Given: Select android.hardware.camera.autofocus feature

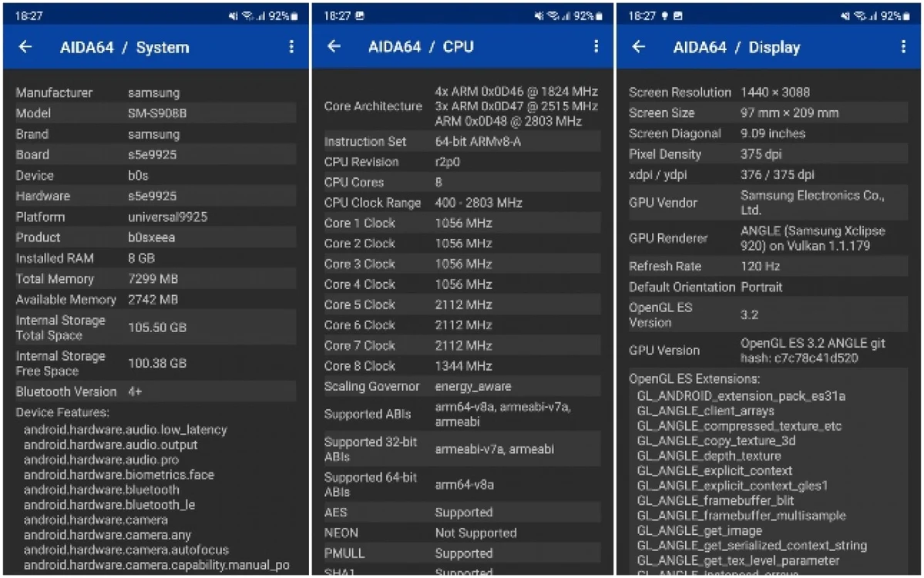Looking at the screenshot, I should pyautogui.click(x=126, y=549).
